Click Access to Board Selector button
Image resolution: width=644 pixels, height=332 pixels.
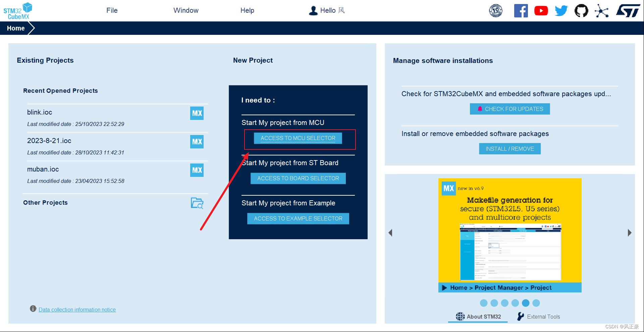point(298,178)
